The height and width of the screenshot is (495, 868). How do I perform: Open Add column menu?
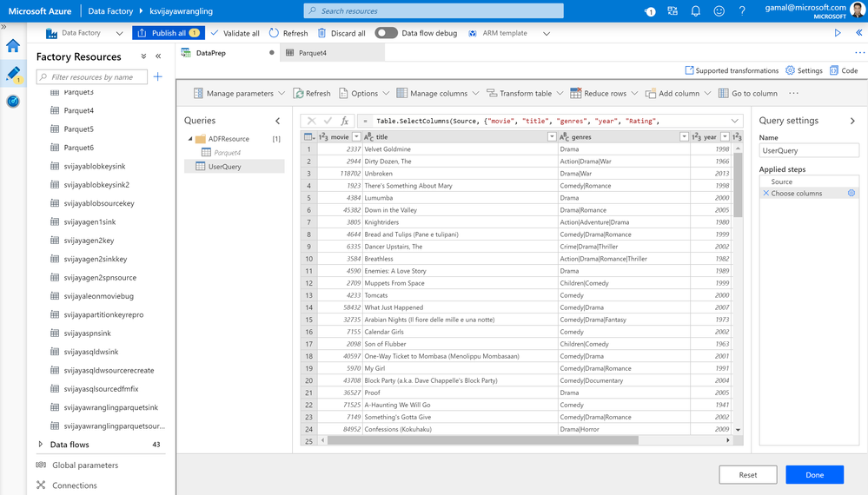tap(678, 94)
